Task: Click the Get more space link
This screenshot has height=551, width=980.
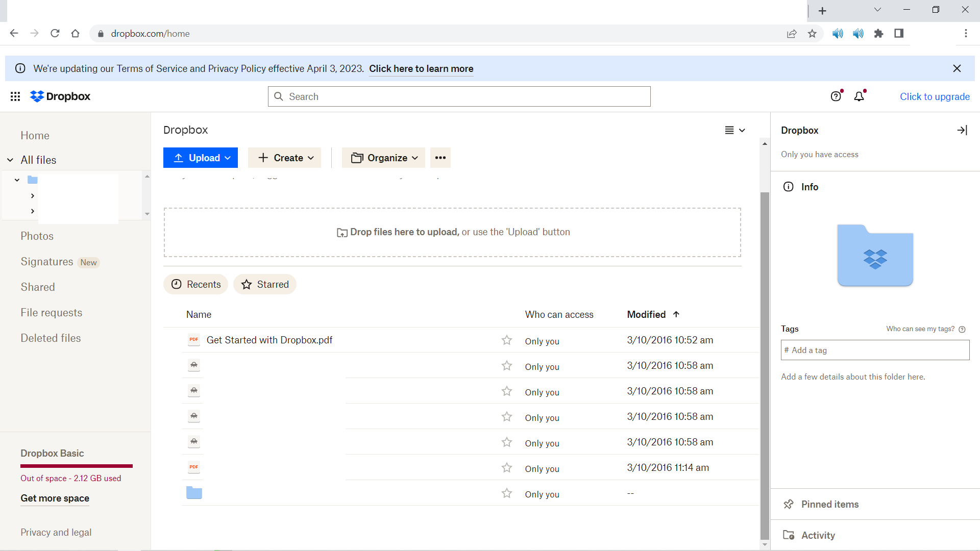Action: pyautogui.click(x=55, y=498)
